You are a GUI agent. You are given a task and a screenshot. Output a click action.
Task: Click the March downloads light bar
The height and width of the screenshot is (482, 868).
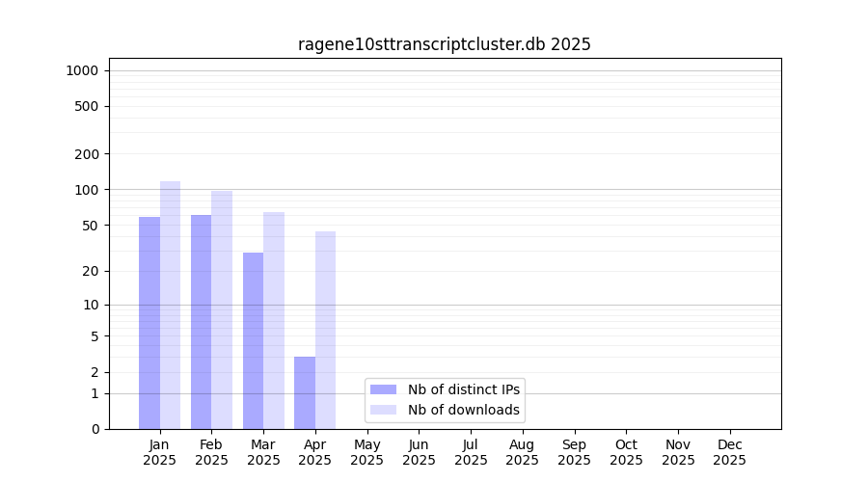pyautogui.click(x=274, y=320)
